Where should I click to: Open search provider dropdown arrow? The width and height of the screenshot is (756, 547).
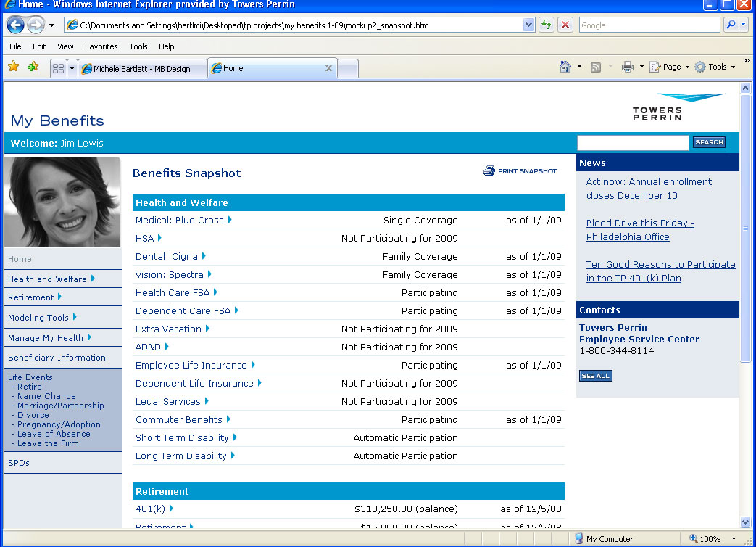[744, 25]
